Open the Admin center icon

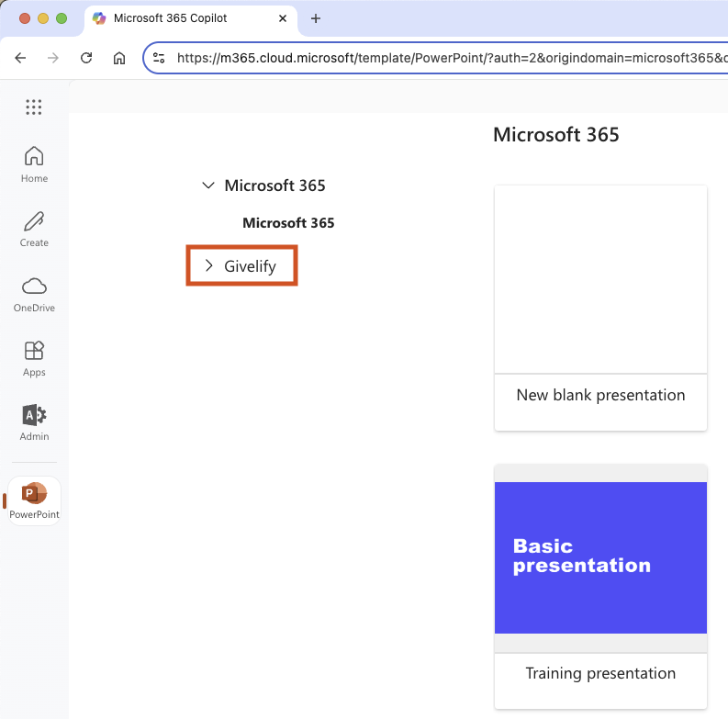pyautogui.click(x=34, y=422)
